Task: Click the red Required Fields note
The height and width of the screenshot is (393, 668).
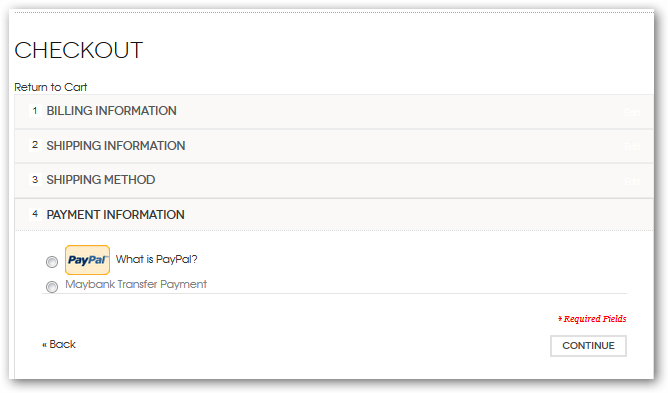Action: pos(592,319)
